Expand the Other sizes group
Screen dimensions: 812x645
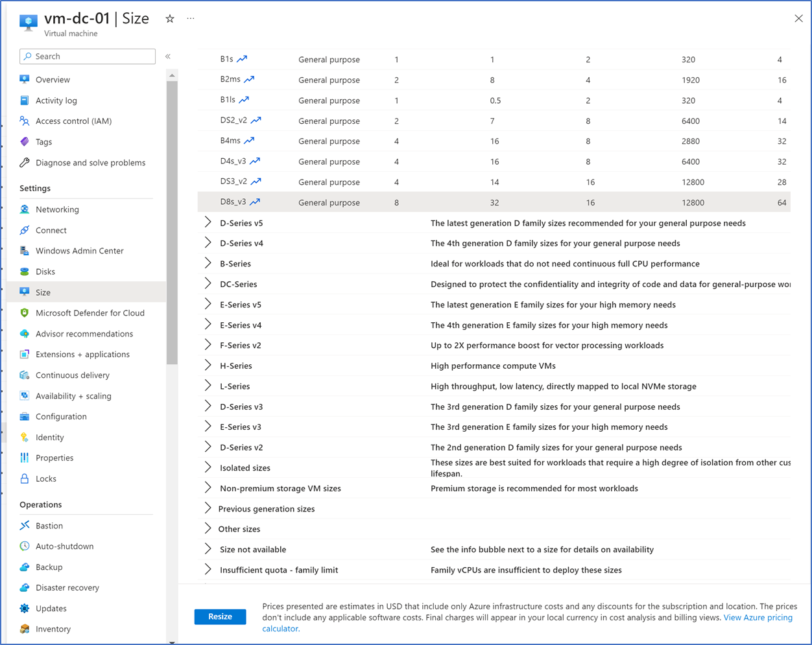click(x=208, y=529)
